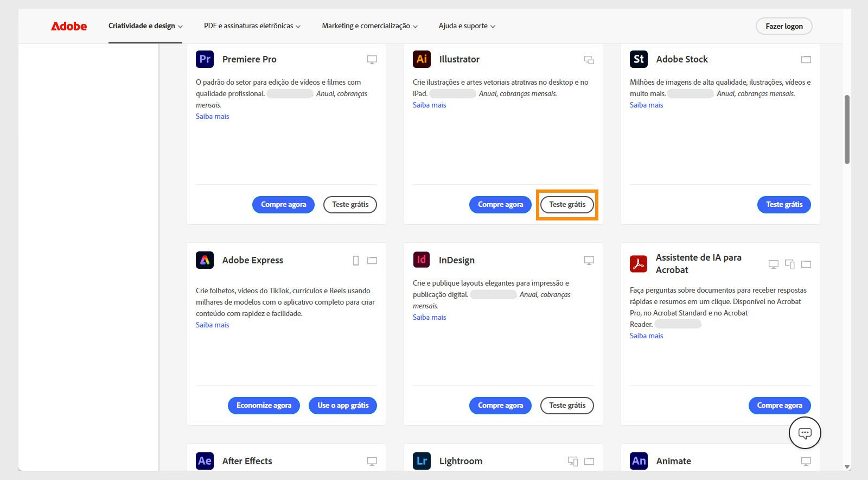This screenshot has width=868, height=480.
Task: Expand the Criatividade e design menu
Action: 145,26
